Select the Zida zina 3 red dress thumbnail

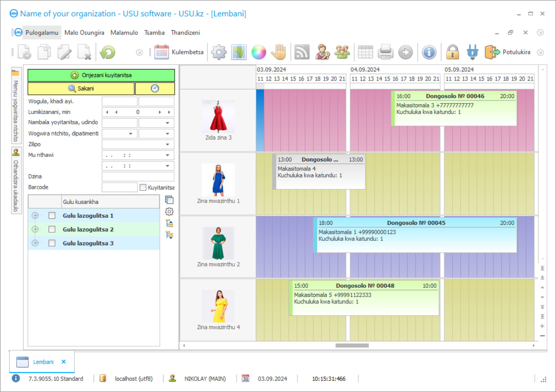(218, 116)
